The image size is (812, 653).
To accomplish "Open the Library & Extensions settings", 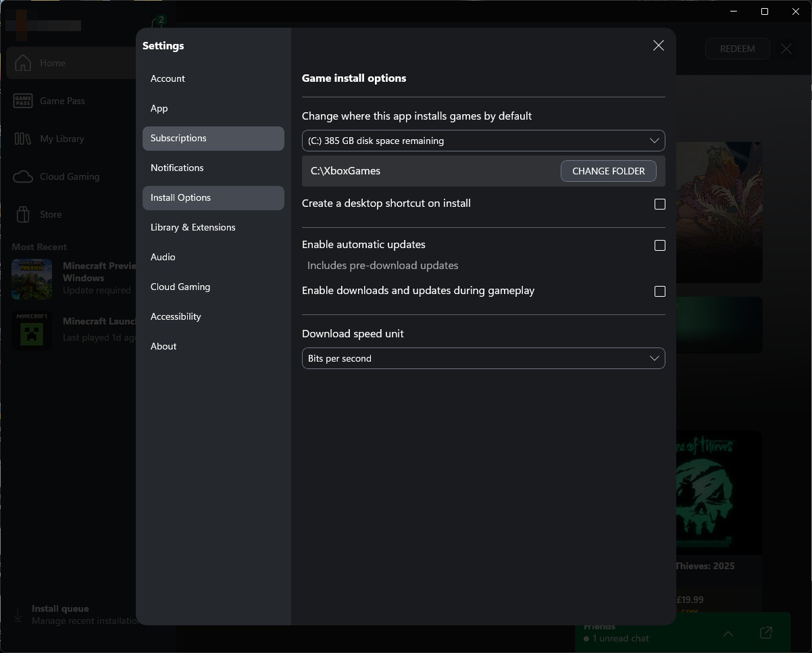I will [x=193, y=227].
